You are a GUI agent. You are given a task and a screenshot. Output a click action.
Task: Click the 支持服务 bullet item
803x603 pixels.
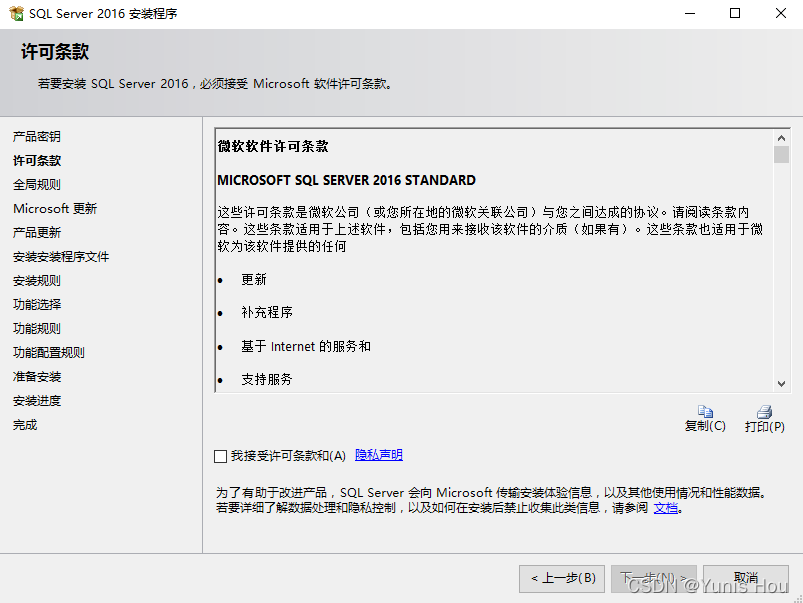tap(267, 380)
